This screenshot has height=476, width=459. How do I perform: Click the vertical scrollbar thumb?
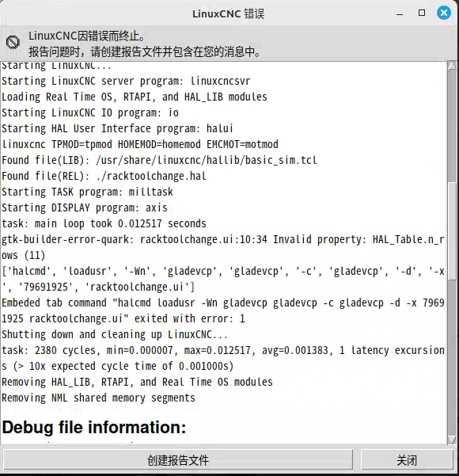[x=452, y=230]
